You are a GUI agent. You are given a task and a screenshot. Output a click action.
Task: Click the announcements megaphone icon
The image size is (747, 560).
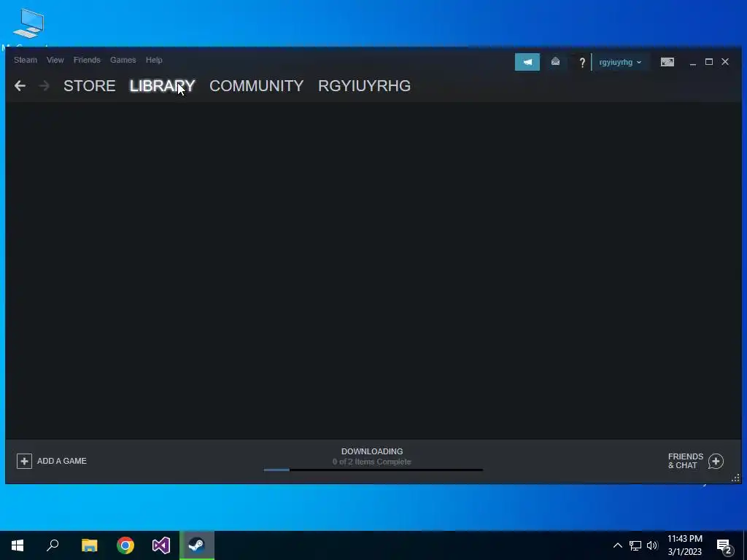(x=527, y=62)
